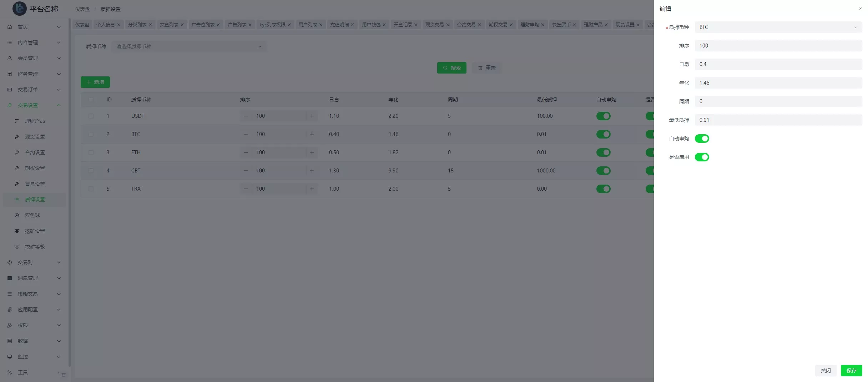868x382 pixels.
Task: Check the checkbox for the ETH row
Action: [91, 152]
